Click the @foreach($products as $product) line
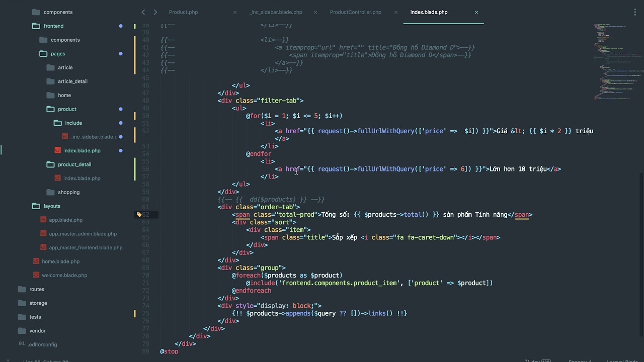Screen dimensions: 644x362 (287, 276)
